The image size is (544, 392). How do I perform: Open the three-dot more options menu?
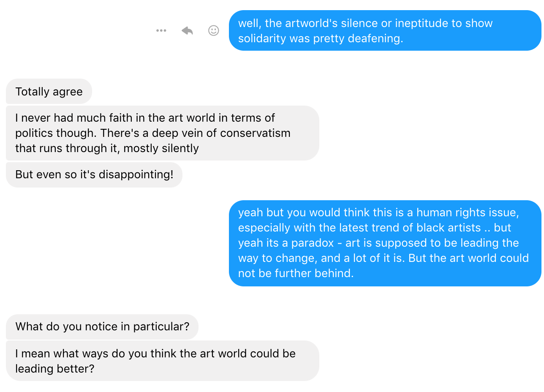pyautogui.click(x=161, y=30)
